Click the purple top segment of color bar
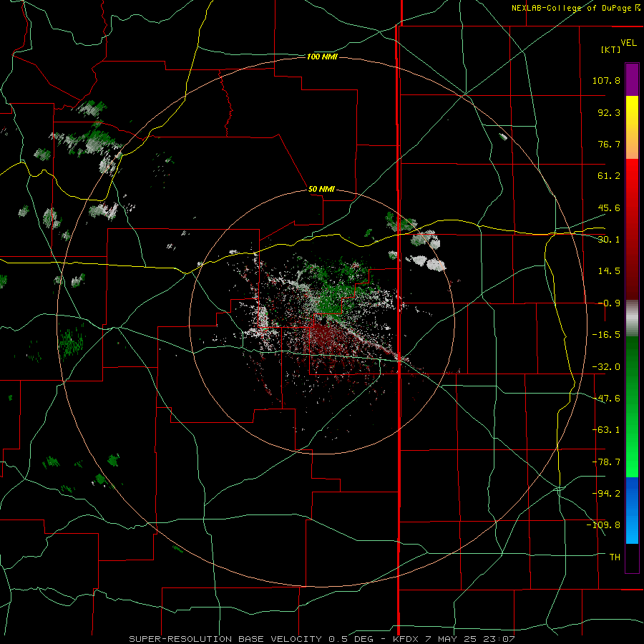 (x=632, y=79)
